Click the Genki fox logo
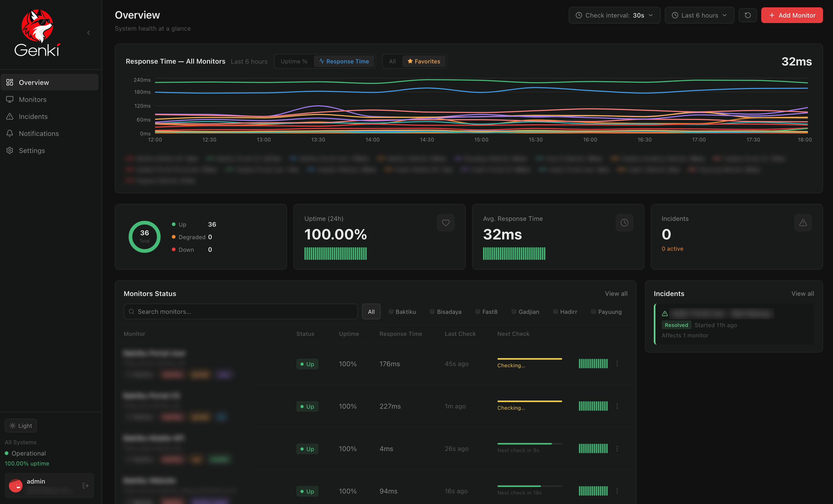833x504 pixels. pos(37,33)
